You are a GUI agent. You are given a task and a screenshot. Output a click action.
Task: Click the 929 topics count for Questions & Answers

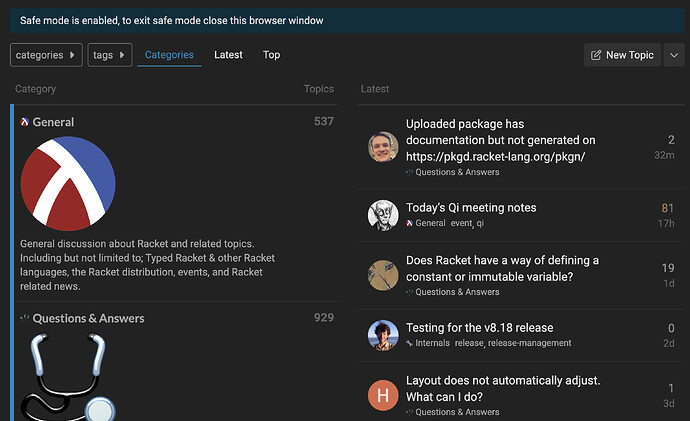pyautogui.click(x=323, y=318)
